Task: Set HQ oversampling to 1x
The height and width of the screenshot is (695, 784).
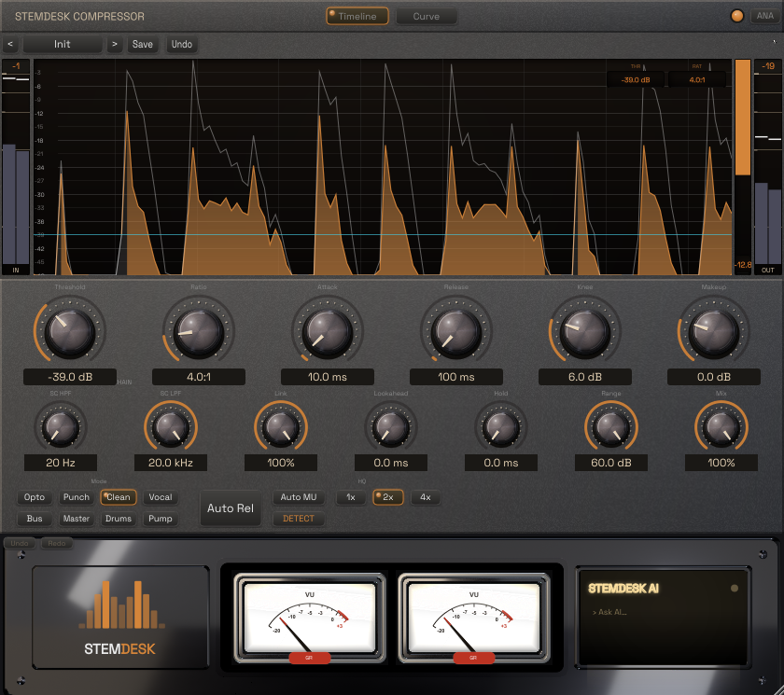Action: tap(351, 497)
